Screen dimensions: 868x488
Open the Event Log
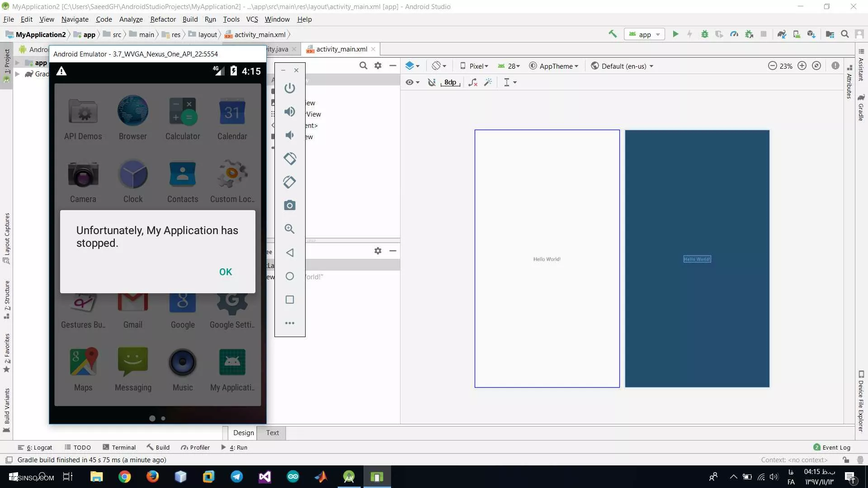[832, 447]
